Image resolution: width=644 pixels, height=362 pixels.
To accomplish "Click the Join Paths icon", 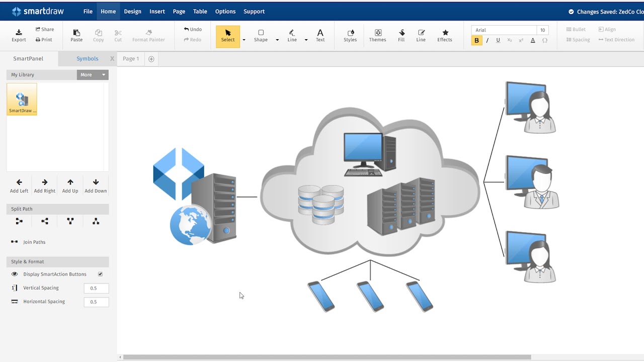I will coord(15,242).
